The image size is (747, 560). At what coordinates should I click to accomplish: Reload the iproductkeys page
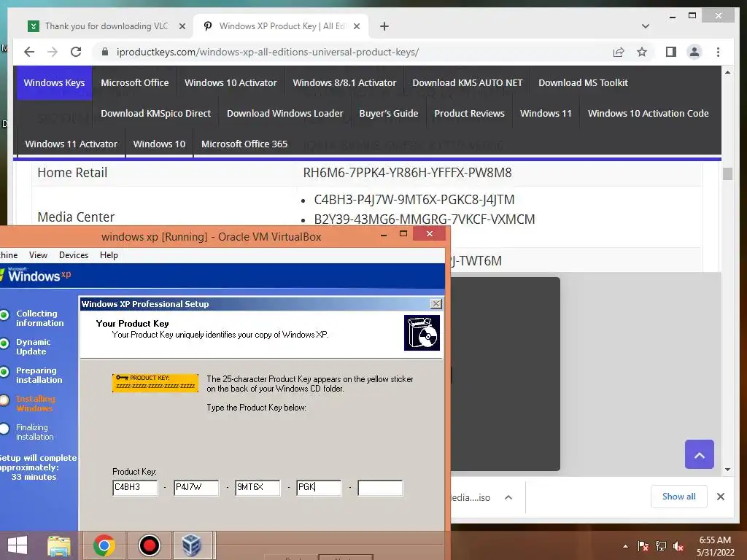[76, 52]
